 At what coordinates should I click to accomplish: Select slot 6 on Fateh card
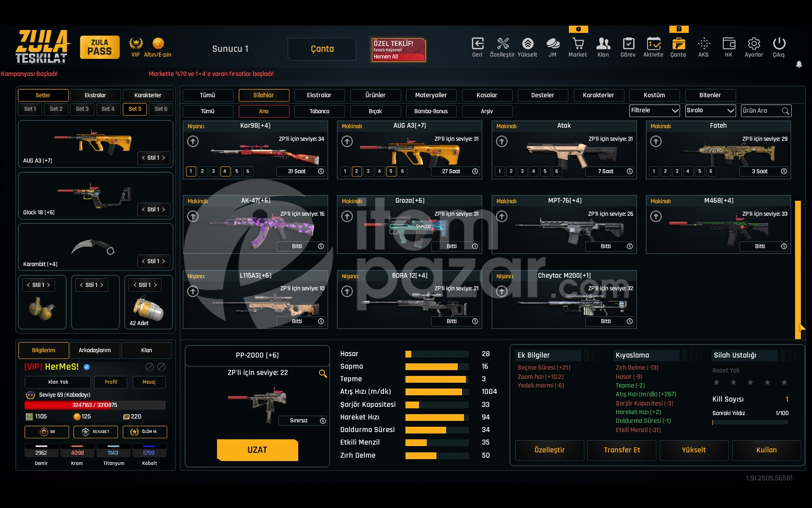pyautogui.click(x=711, y=171)
